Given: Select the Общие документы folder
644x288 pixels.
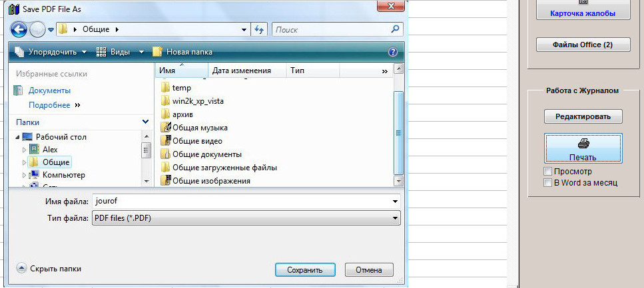Looking at the screenshot, I should coord(201,154).
